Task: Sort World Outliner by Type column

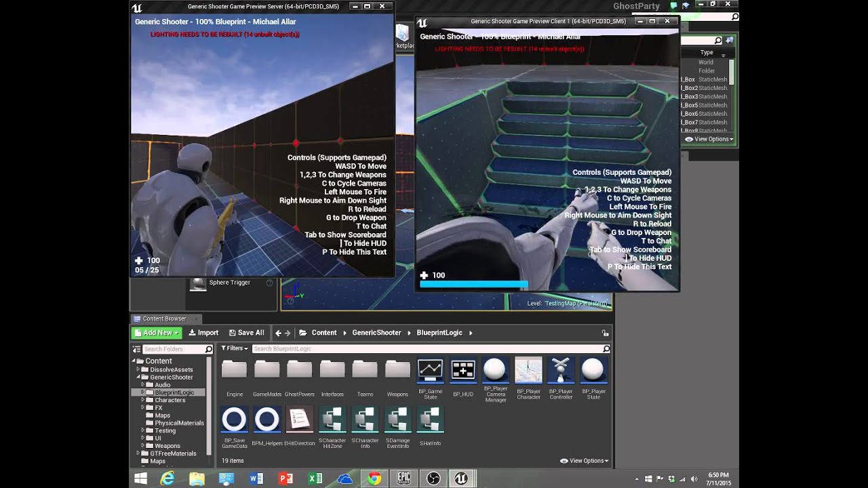Action: 707,52
